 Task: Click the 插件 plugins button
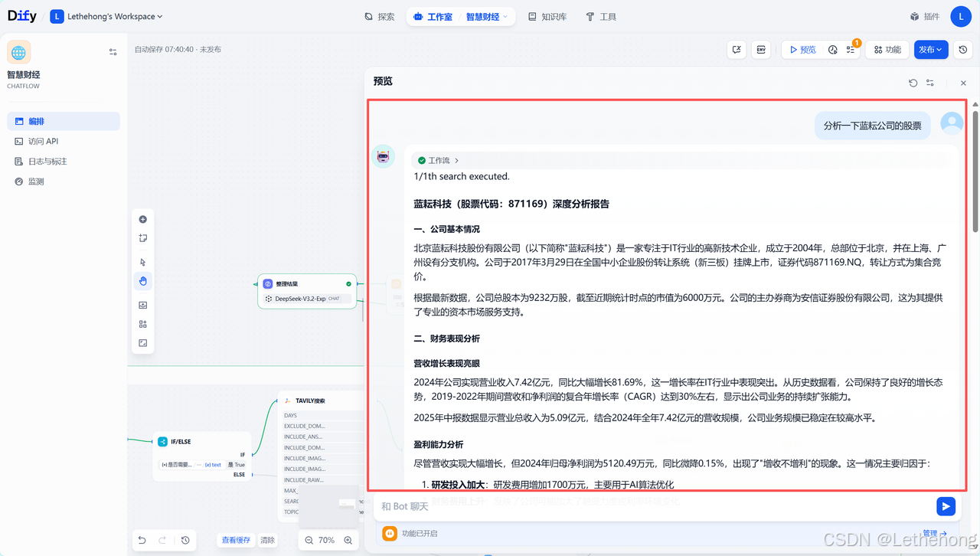925,16
